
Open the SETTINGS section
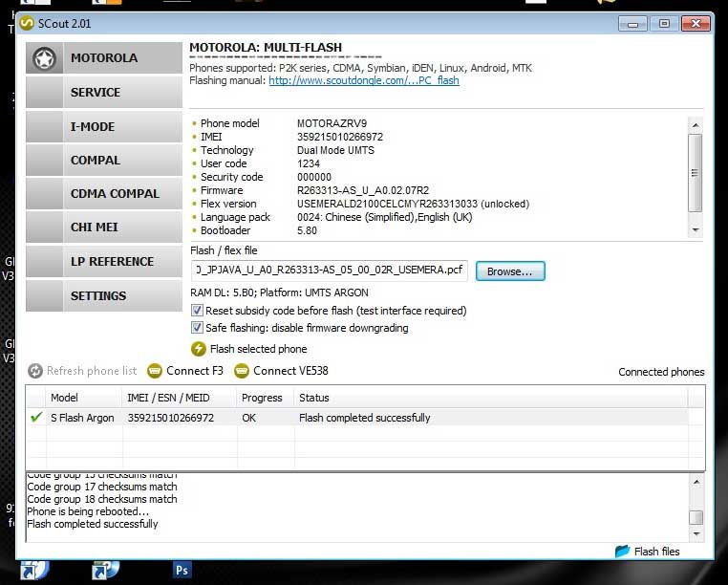[x=104, y=296]
